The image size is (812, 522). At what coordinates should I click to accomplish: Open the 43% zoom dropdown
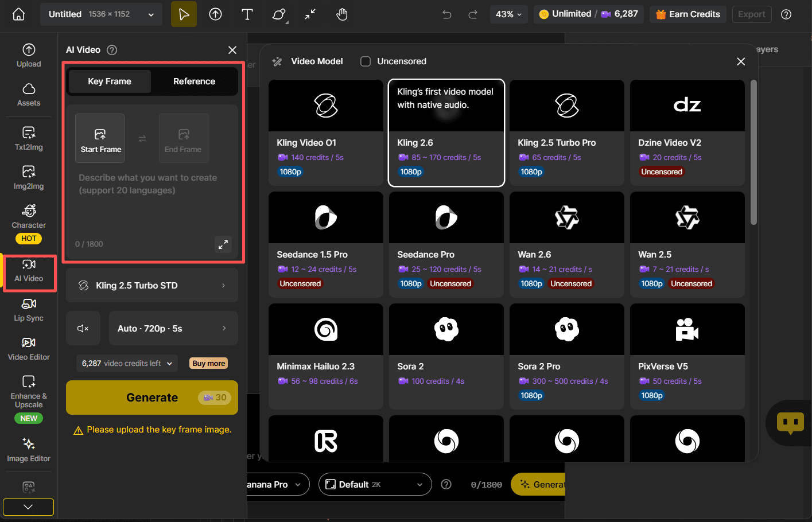pyautogui.click(x=508, y=14)
